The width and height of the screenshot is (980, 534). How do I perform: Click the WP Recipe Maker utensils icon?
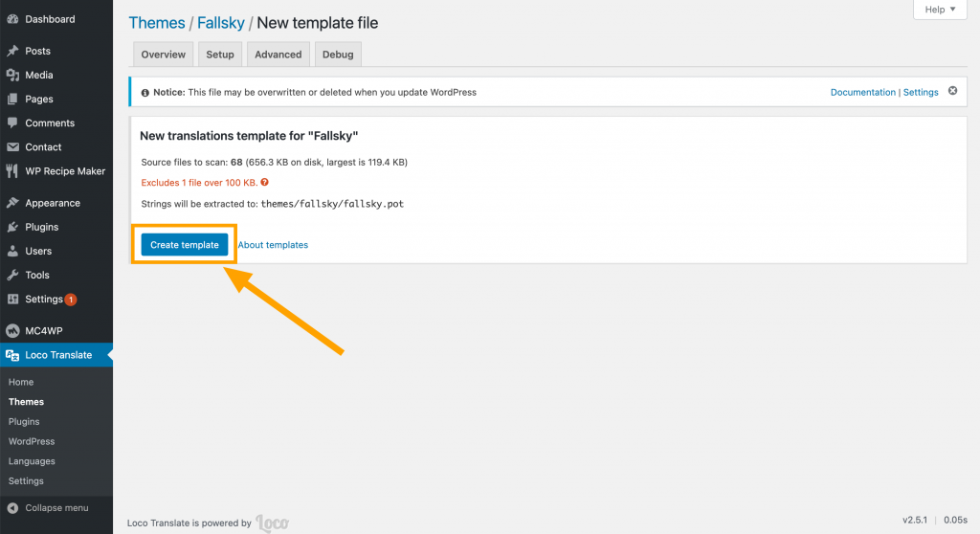tap(12, 171)
